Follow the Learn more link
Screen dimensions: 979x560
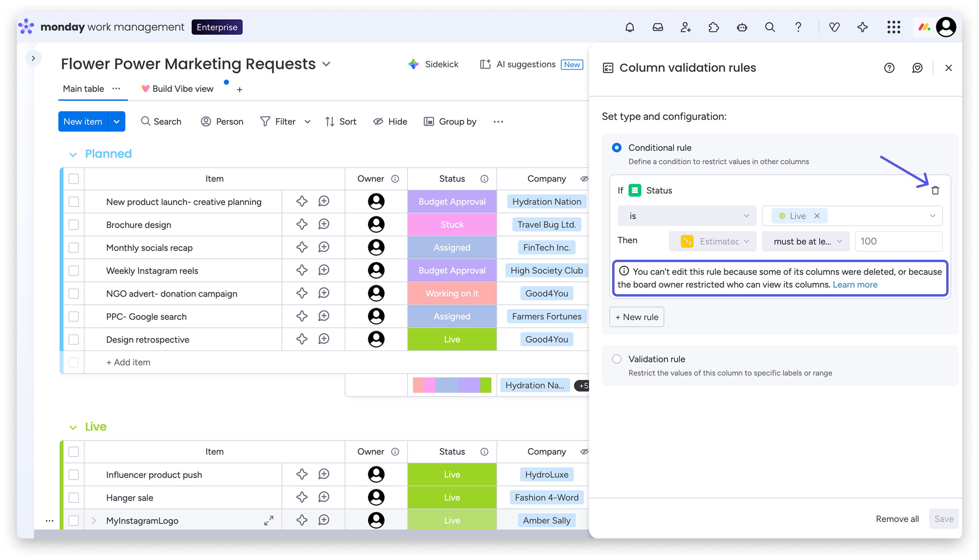point(855,285)
